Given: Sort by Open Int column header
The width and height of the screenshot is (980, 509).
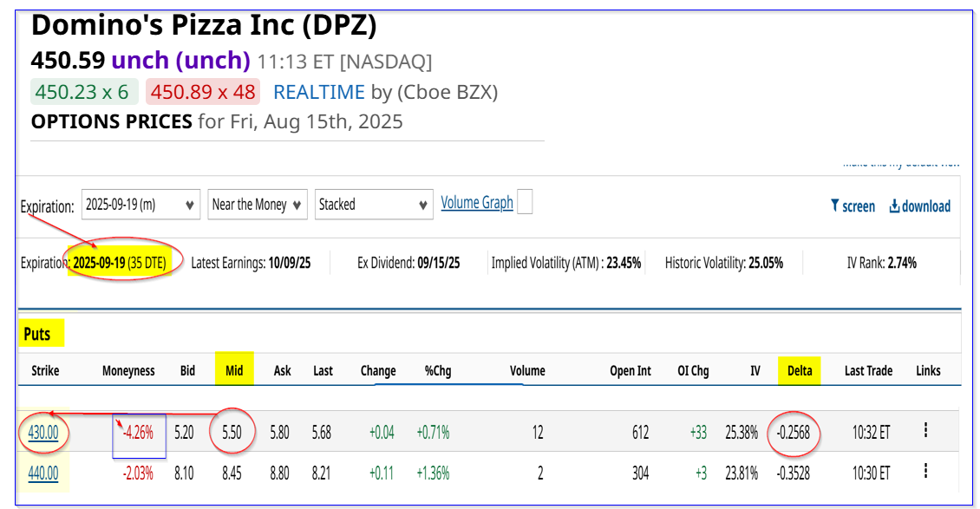Looking at the screenshot, I should click(630, 370).
